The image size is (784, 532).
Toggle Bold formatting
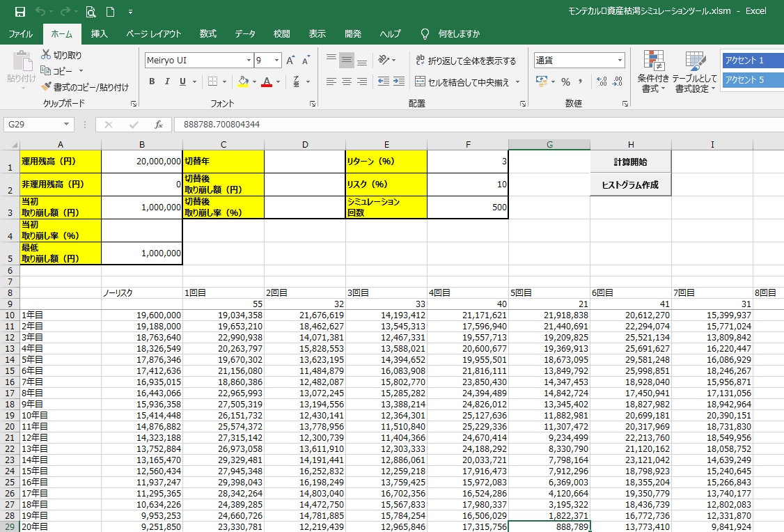click(152, 81)
